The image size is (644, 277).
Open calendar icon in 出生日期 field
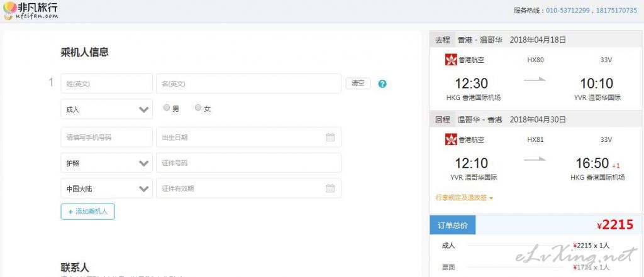coord(330,137)
